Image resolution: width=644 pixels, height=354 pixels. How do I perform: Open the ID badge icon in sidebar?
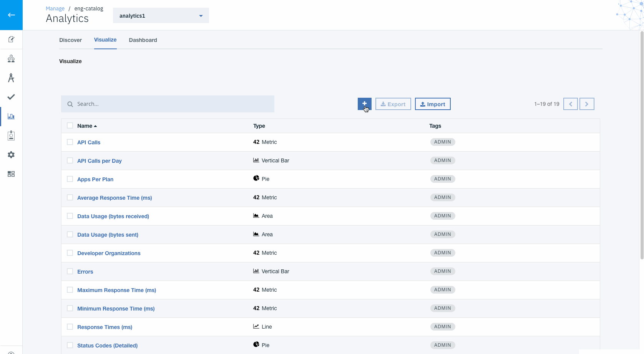click(x=11, y=135)
